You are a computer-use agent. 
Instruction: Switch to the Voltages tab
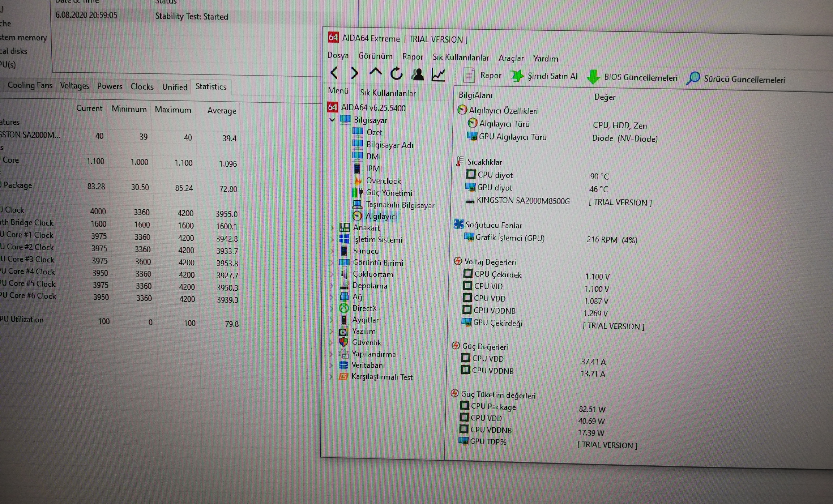(x=74, y=86)
